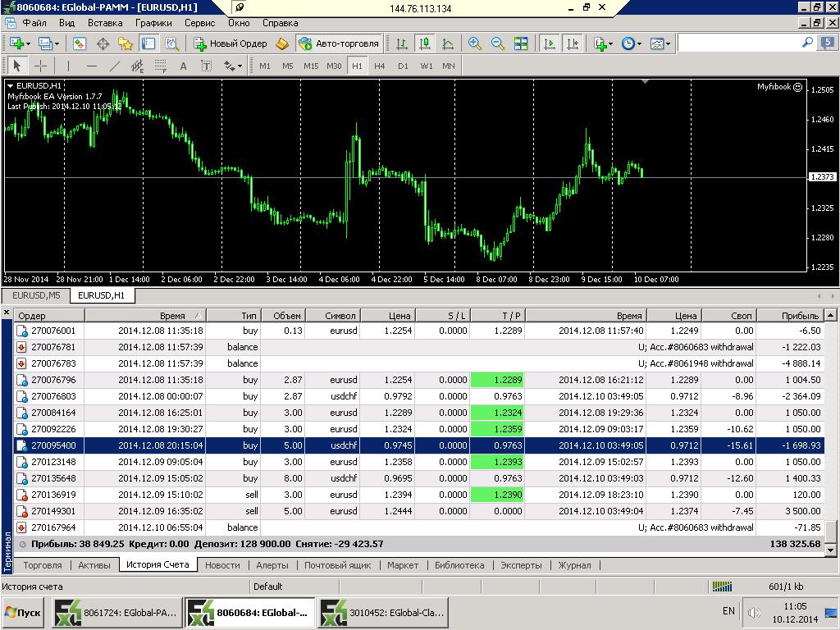The image size is (840, 630).
Task: Select order 270149301 row
Action: coord(418,511)
